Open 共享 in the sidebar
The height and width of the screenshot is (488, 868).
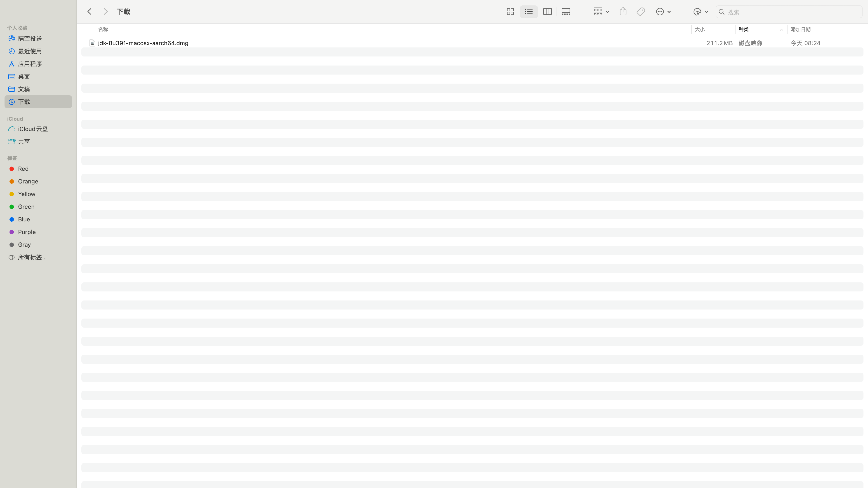(x=38, y=142)
